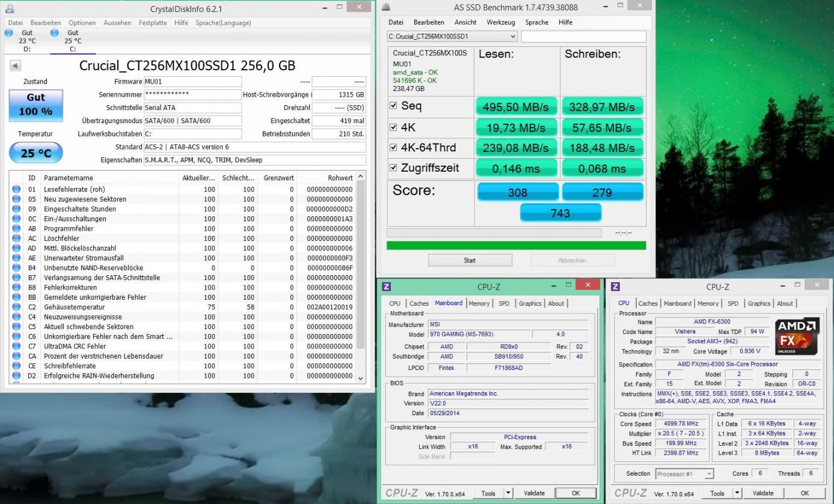Click the BIOS Version V22.0 field
The height and width of the screenshot is (504, 834).
point(508,403)
